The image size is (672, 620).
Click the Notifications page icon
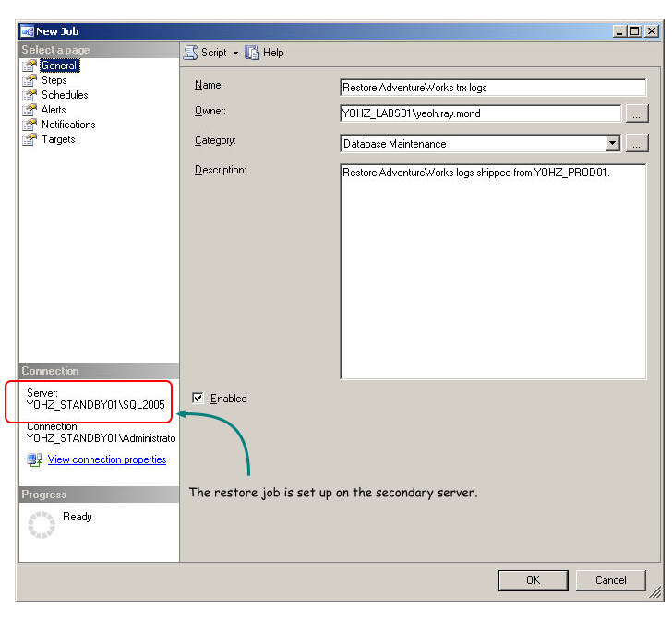(x=30, y=125)
